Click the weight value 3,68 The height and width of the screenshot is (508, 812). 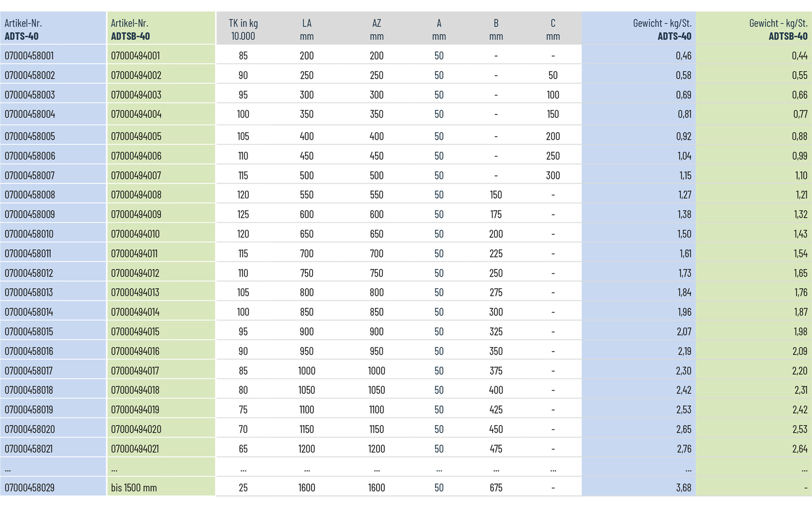point(683,488)
